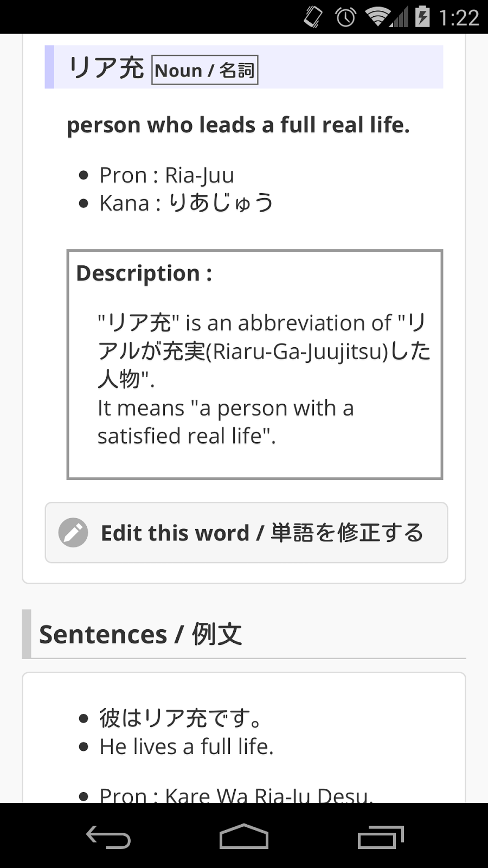Tap the Noun / 名詞 tag
This screenshot has height=868, width=488.
tap(204, 70)
